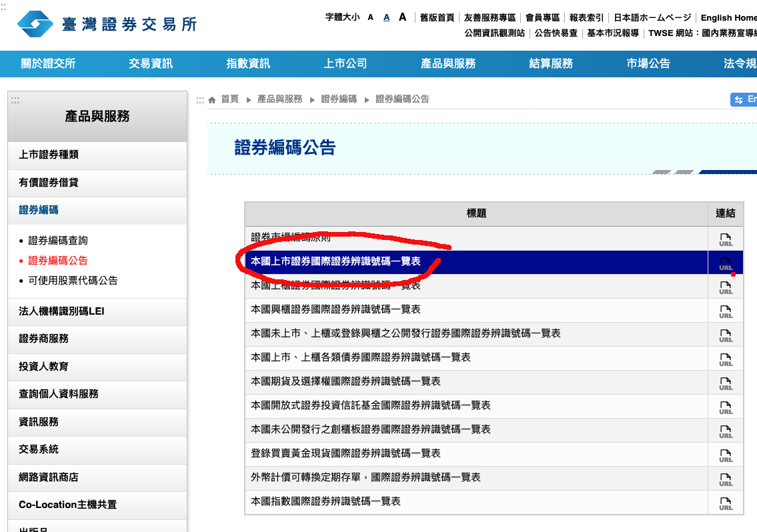757x532 pixels.
Task: Click the 可使用股票代碼公告 sidebar link
Action: 73,281
